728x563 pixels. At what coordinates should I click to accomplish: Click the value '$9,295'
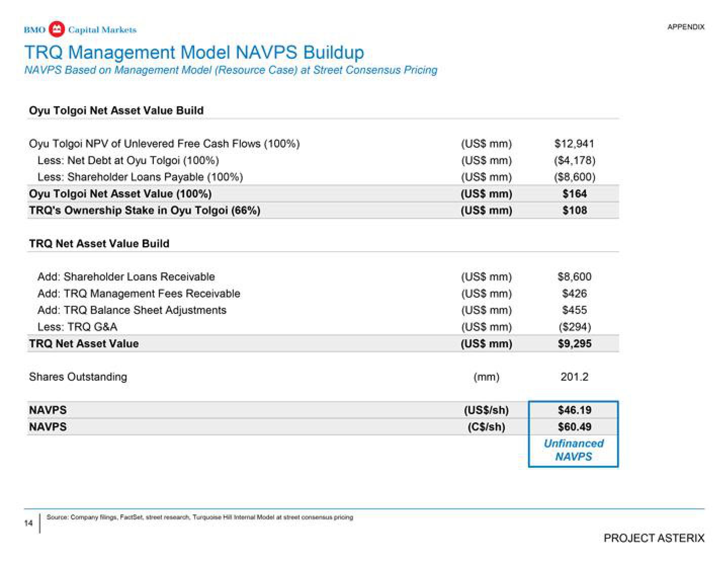tap(574, 344)
